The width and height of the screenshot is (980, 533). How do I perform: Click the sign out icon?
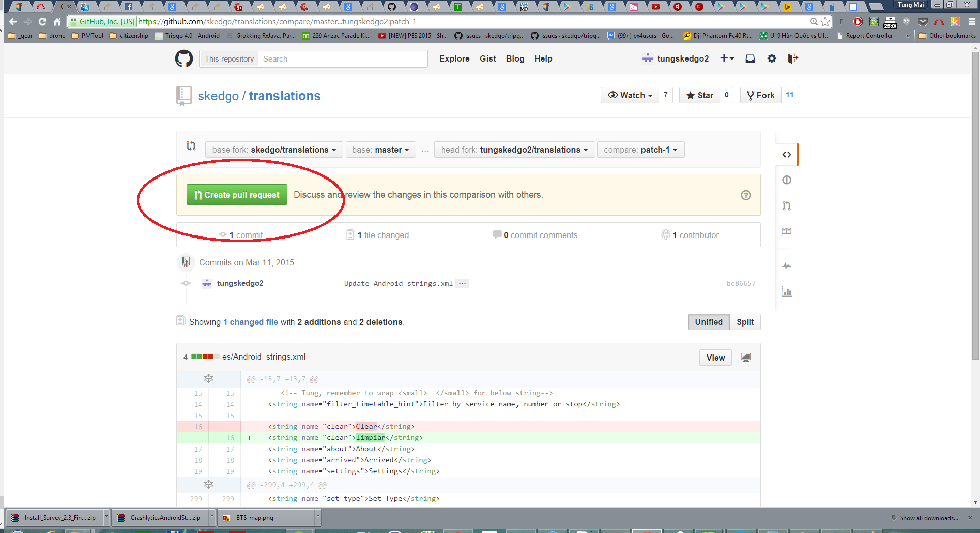(793, 58)
